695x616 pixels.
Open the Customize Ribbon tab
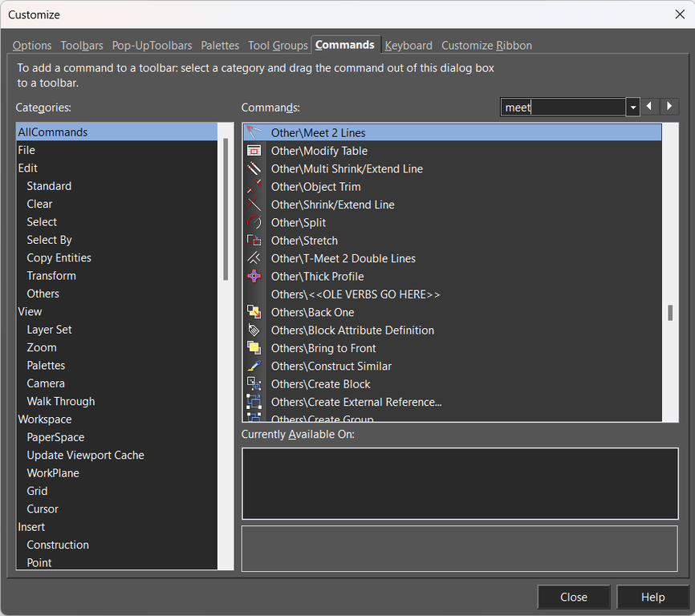(486, 46)
